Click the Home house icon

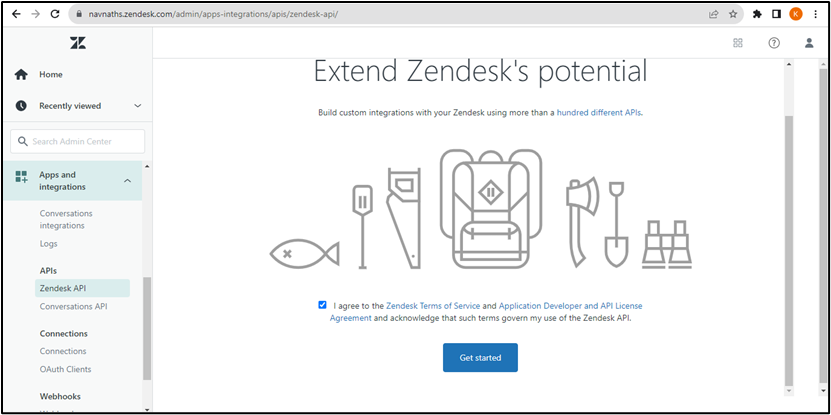point(21,74)
